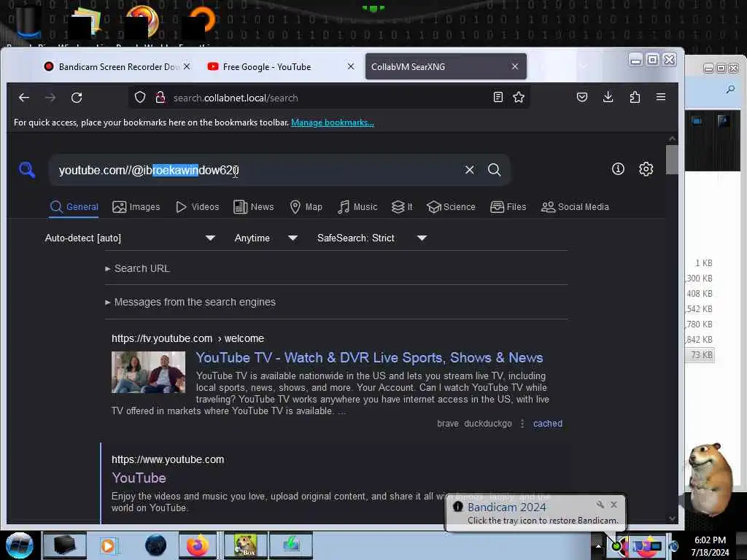Image resolution: width=747 pixels, height=560 pixels.
Task: Click the taskbar clock showing 6:02 PM
Action: tap(710, 546)
